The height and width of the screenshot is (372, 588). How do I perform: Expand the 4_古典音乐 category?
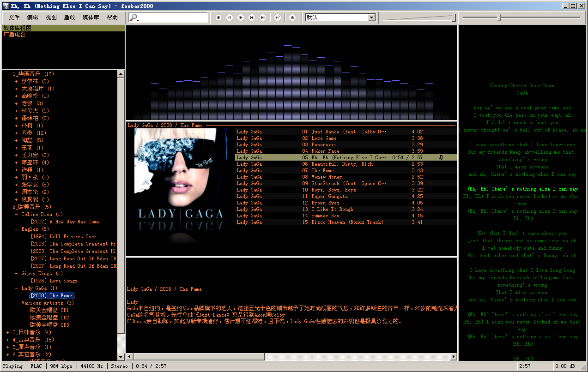8,340
